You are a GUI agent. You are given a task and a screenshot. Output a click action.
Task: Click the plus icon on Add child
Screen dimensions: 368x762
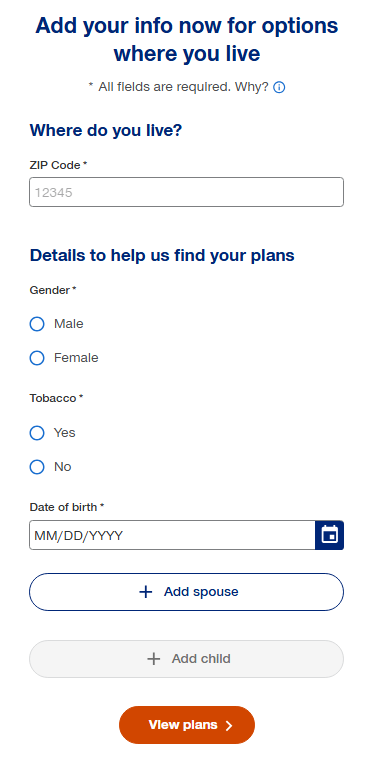click(154, 658)
